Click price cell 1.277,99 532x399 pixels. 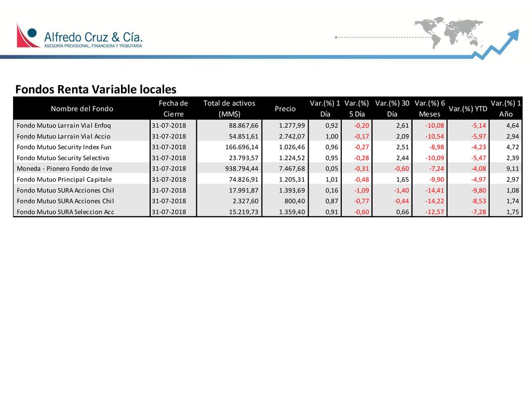[x=292, y=126]
